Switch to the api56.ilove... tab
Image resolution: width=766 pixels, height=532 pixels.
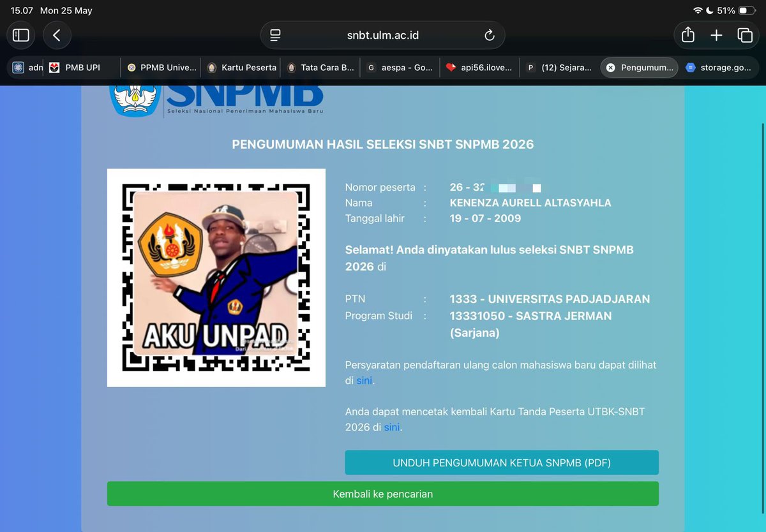point(479,67)
